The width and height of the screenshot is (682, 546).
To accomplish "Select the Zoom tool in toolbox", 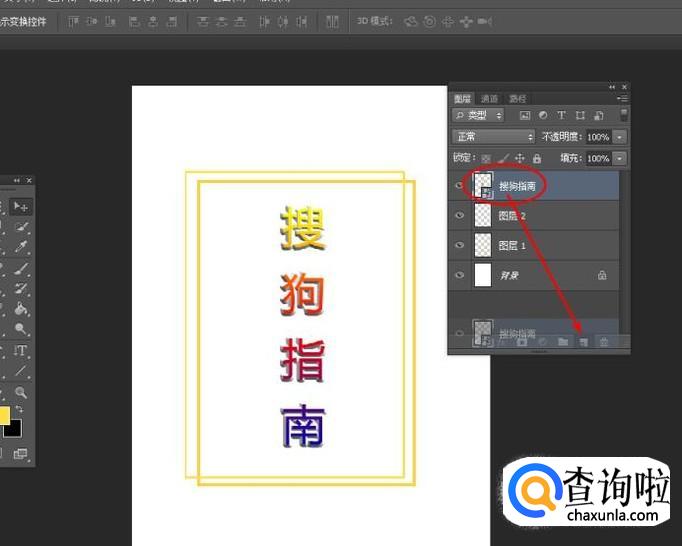I will (21, 393).
